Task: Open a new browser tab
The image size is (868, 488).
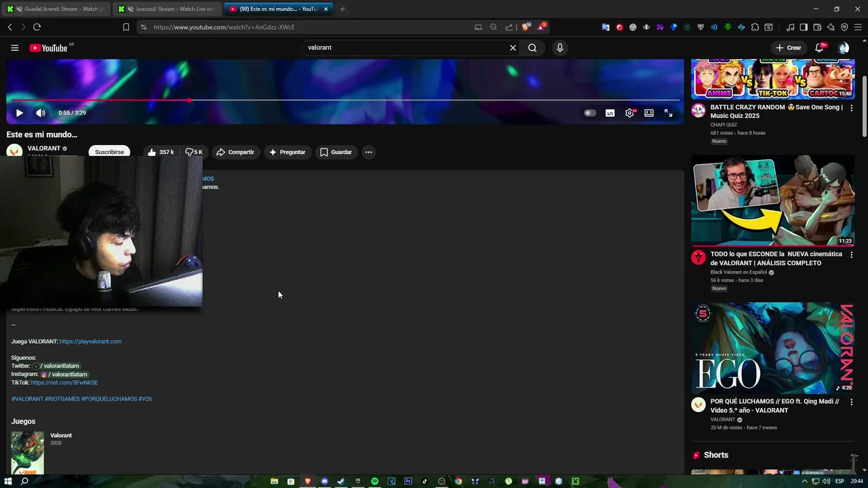Action: (x=342, y=9)
